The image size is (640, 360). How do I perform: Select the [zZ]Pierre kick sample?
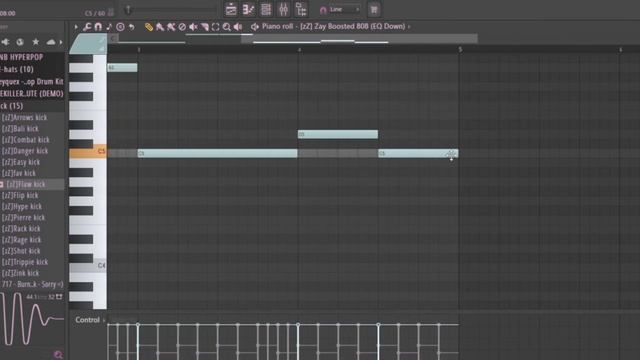pyautogui.click(x=23, y=218)
